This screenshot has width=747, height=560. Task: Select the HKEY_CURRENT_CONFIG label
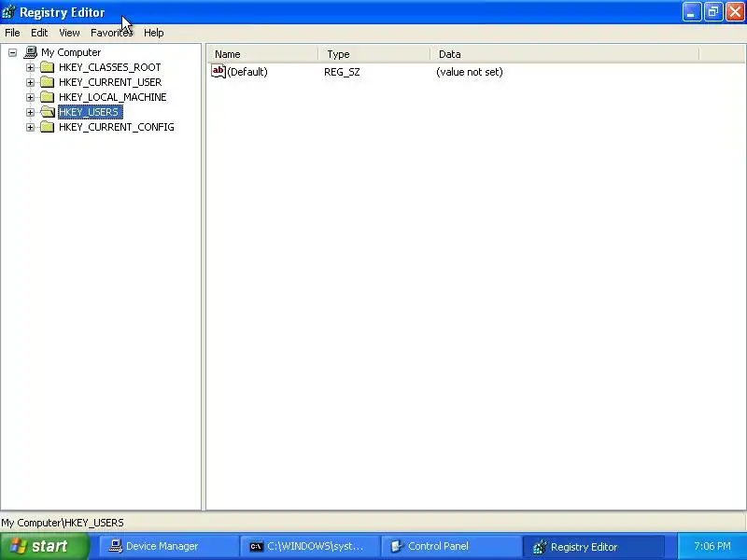(x=116, y=127)
